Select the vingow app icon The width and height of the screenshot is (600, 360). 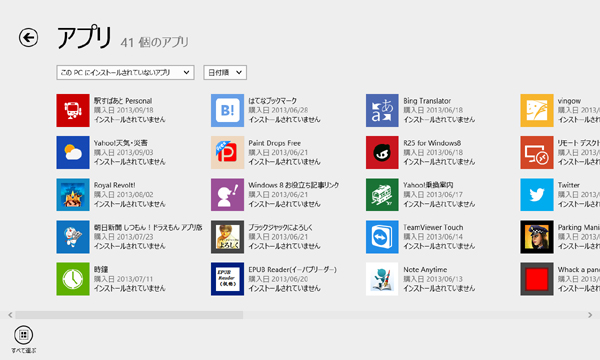[x=536, y=110]
